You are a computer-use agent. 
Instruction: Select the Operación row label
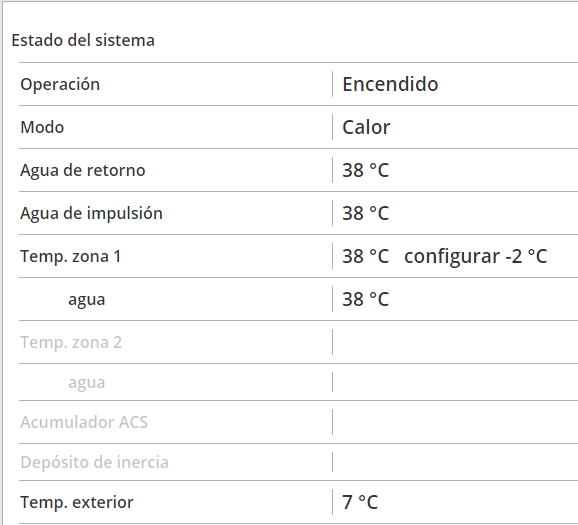coord(60,84)
